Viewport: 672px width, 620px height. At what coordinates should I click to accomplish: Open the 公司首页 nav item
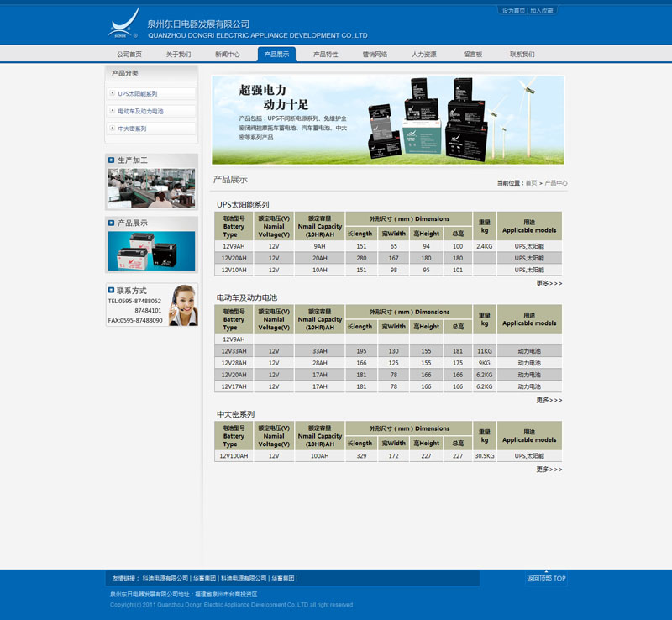[x=129, y=55]
